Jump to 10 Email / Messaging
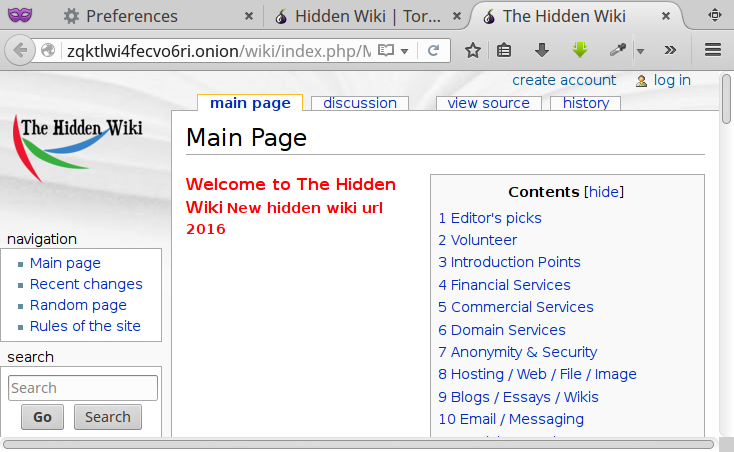This screenshot has width=734, height=452. [511, 419]
